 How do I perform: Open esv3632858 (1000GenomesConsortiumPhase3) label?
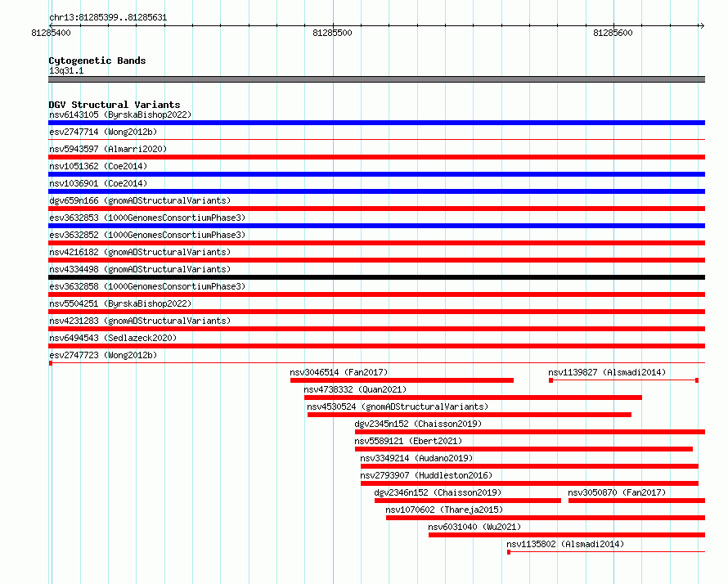[x=147, y=286]
